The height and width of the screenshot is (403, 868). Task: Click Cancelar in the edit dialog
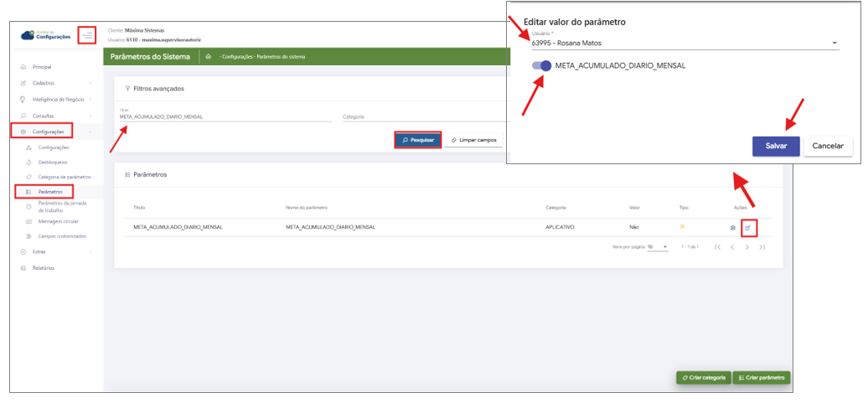pyautogui.click(x=828, y=146)
